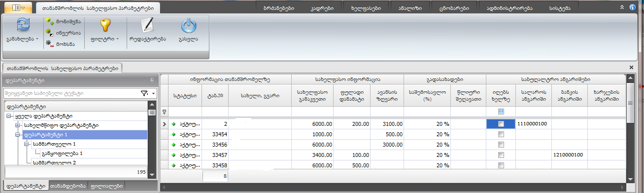Click the department search text field

tap(71, 93)
